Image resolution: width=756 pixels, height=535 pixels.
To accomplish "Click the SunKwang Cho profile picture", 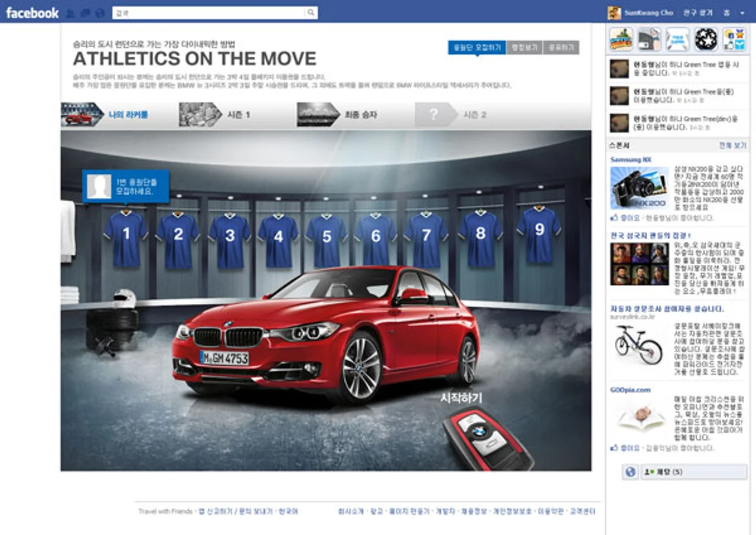I will coord(614,13).
